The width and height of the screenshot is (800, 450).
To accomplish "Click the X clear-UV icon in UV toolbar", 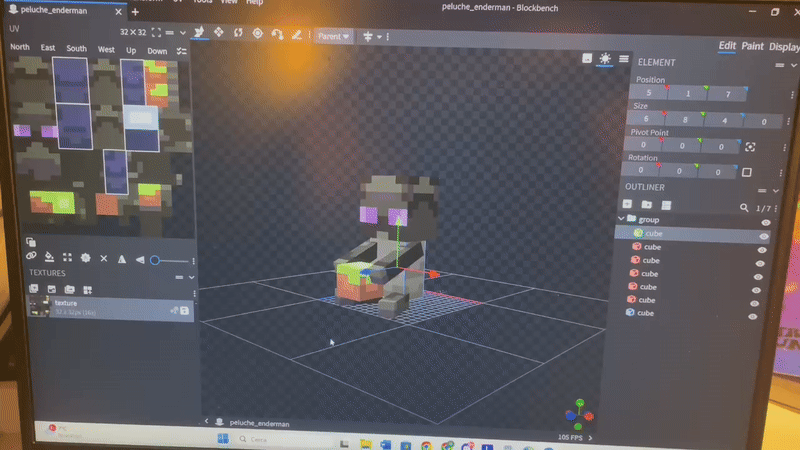I will coord(104,259).
